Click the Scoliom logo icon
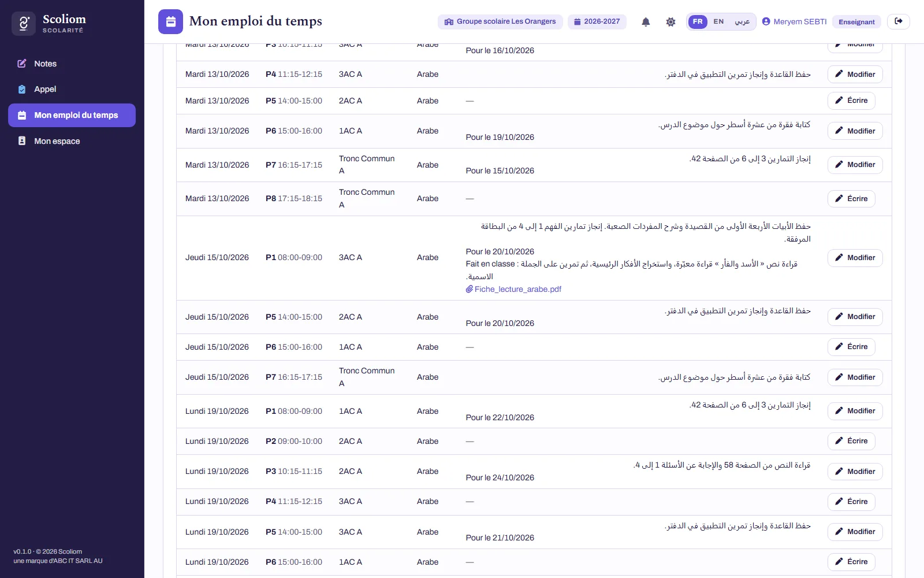924x578 pixels. pyautogui.click(x=24, y=24)
